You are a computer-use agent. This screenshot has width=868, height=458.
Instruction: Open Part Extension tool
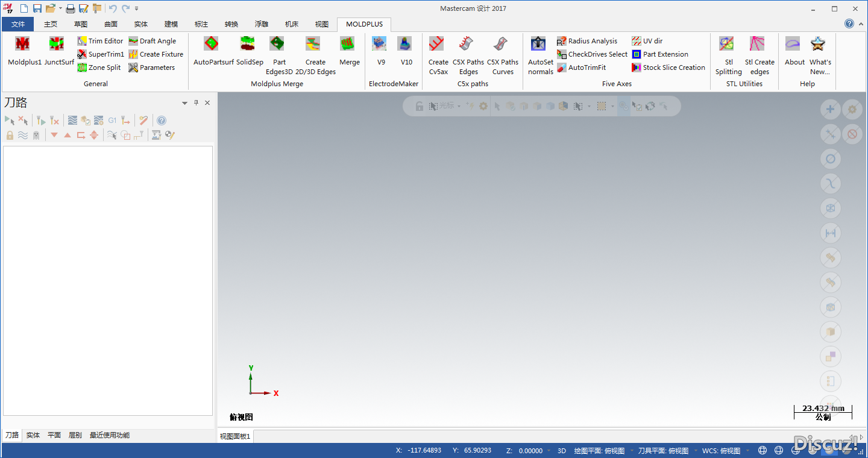tap(659, 54)
